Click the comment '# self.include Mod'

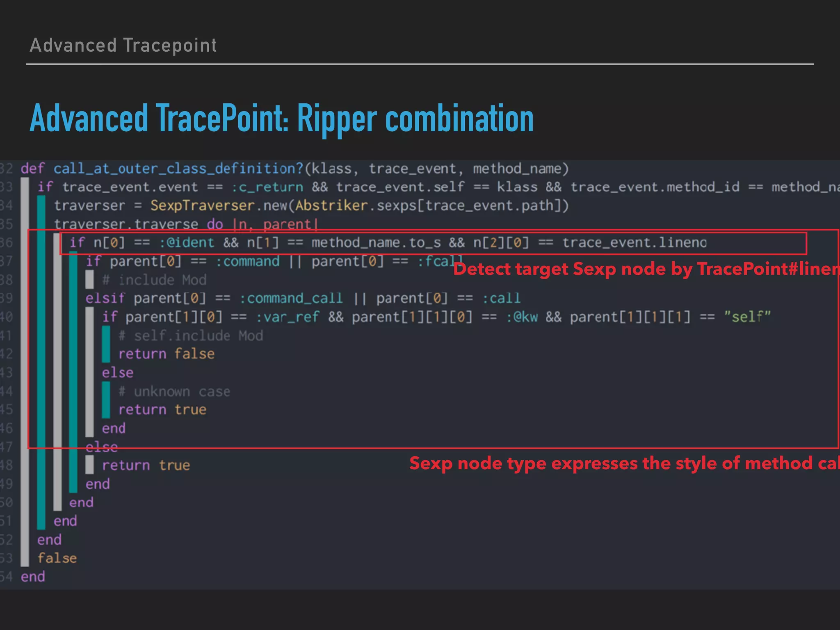pos(191,336)
